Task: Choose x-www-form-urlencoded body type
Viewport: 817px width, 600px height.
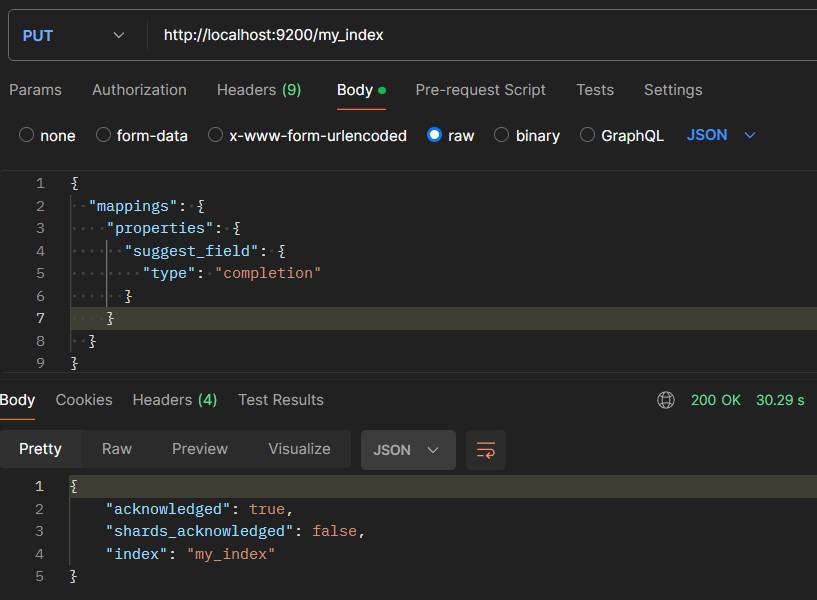Action: click(215, 135)
